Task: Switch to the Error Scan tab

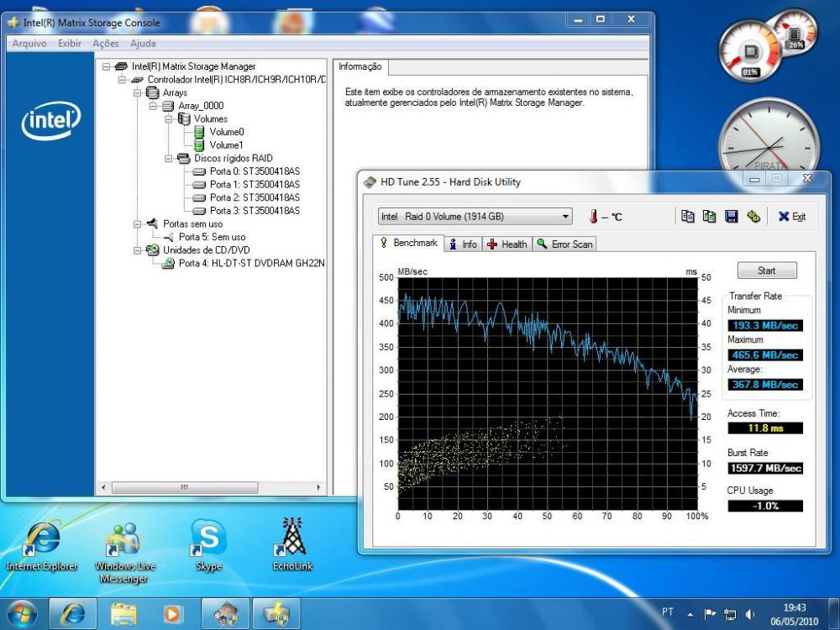Action: tap(564, 244)
